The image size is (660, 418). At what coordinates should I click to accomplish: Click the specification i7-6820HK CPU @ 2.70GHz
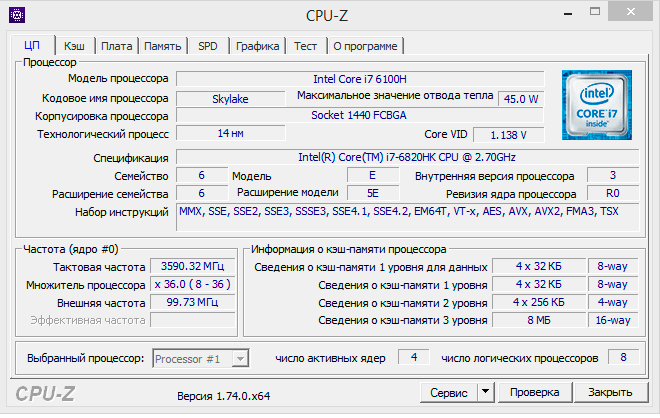pyautogui.click(x=407, y=157)
